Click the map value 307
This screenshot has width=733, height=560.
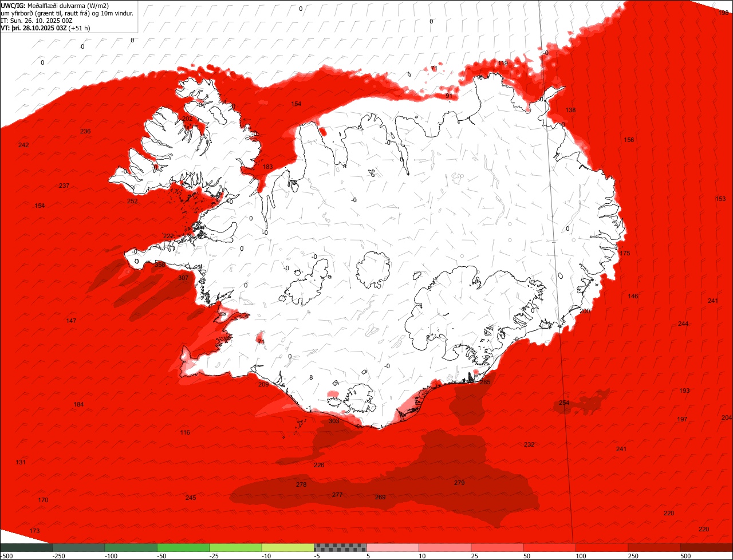pos(183,278)
